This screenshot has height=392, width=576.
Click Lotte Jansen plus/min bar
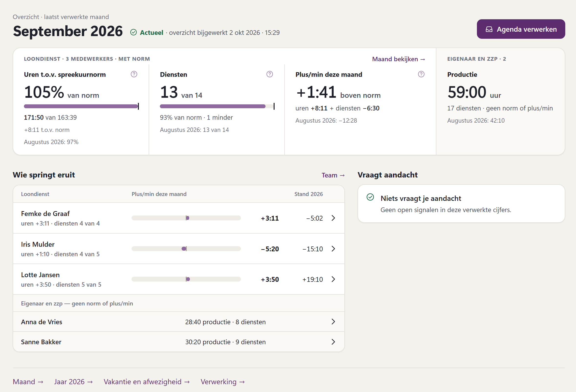[186, 279]
